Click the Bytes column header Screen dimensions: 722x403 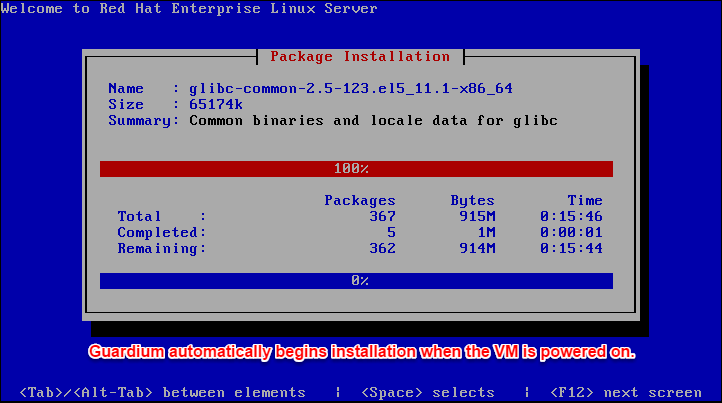click(x=471, y=200)
